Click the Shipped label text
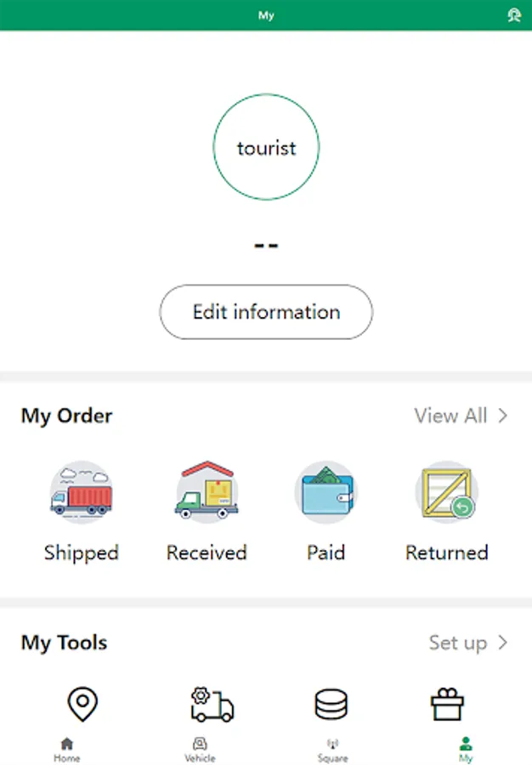The image size is (532, 765). point(81,552)
